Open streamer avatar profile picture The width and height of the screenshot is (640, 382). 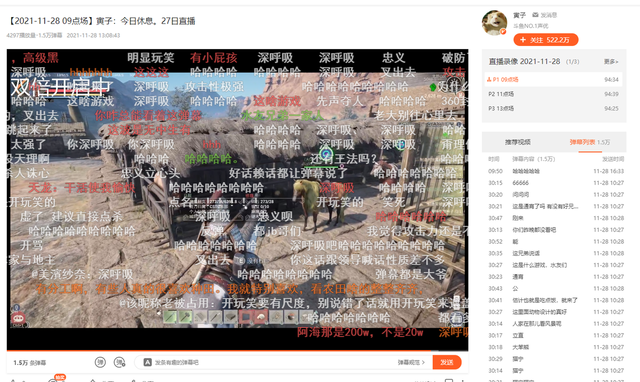(x=494, y=23)
